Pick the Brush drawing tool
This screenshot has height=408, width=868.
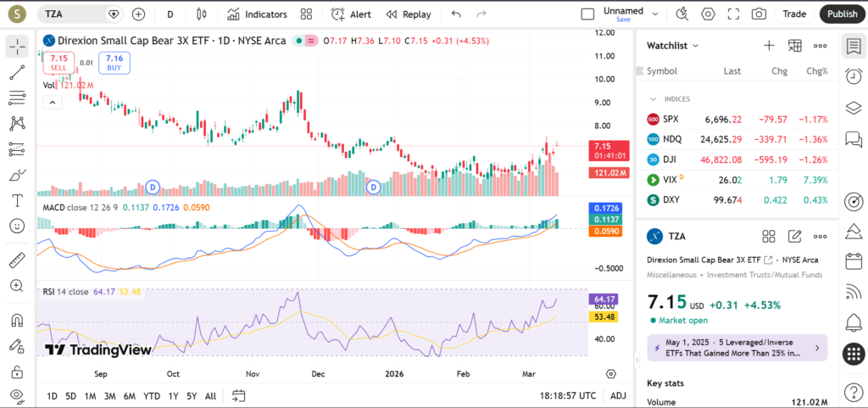click(x=17, y=175)
